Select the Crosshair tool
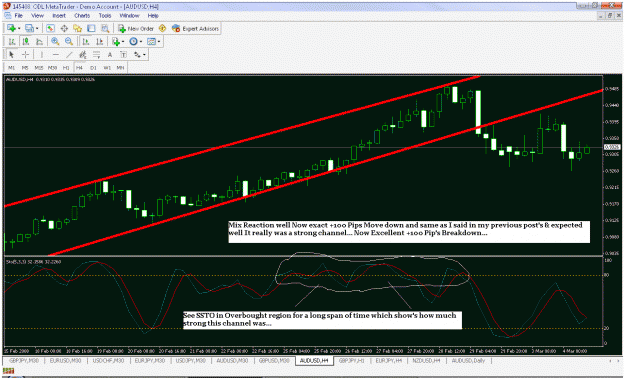Viewport: 625px width, 378px height. pos(26,55)
